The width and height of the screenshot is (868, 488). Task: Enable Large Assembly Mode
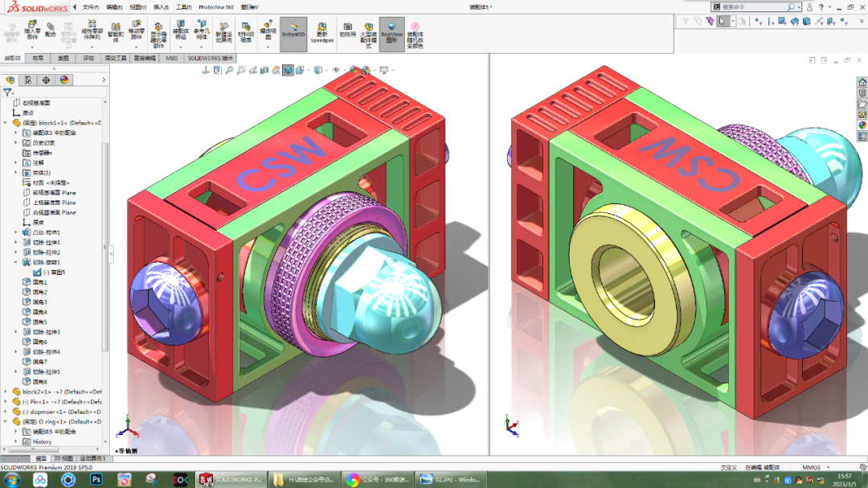pyautogui.click(x=367, y=32)
